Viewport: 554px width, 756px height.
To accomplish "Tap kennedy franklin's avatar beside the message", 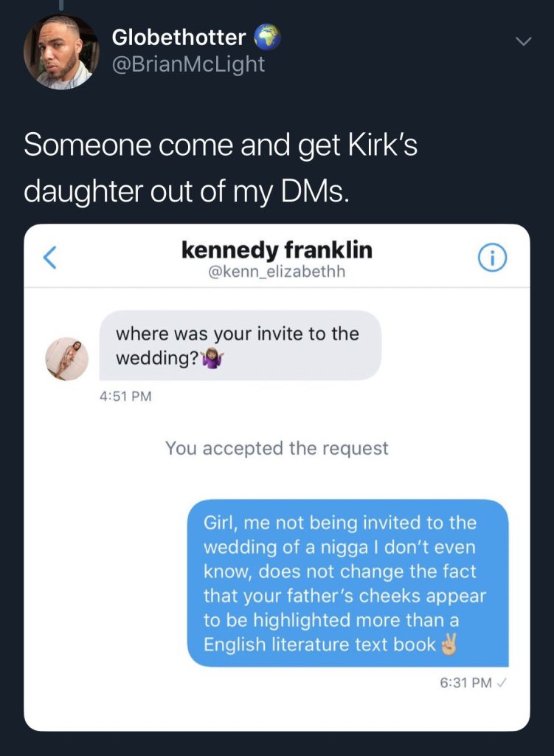I will [x=67, y=359].
